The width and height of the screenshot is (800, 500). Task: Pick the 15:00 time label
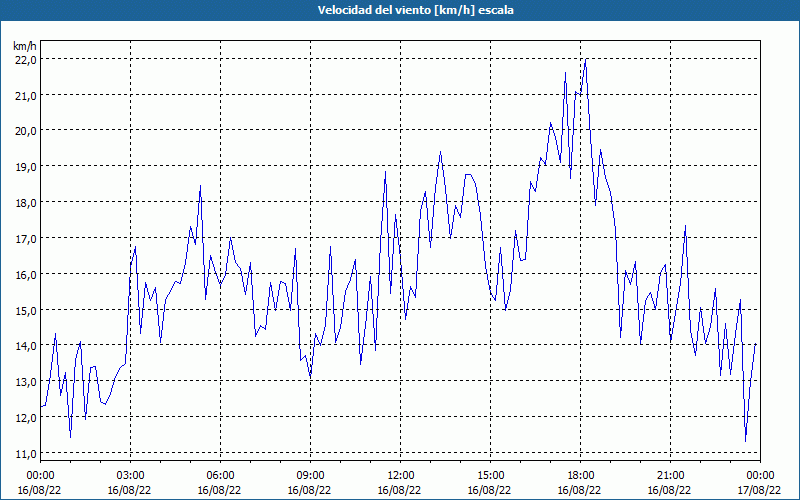(490, 476)
